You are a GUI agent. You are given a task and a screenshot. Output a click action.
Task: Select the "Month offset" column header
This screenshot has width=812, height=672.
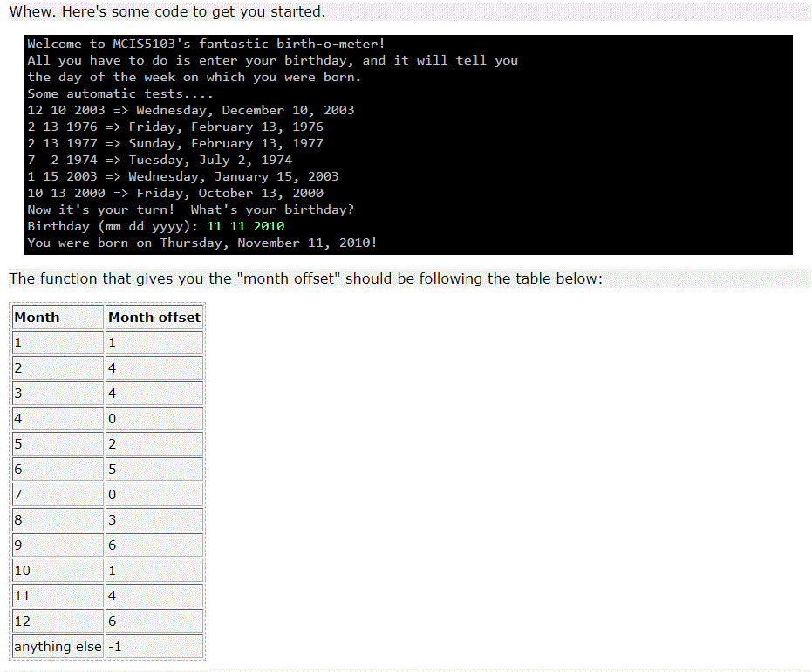click(x=154, y=317)
